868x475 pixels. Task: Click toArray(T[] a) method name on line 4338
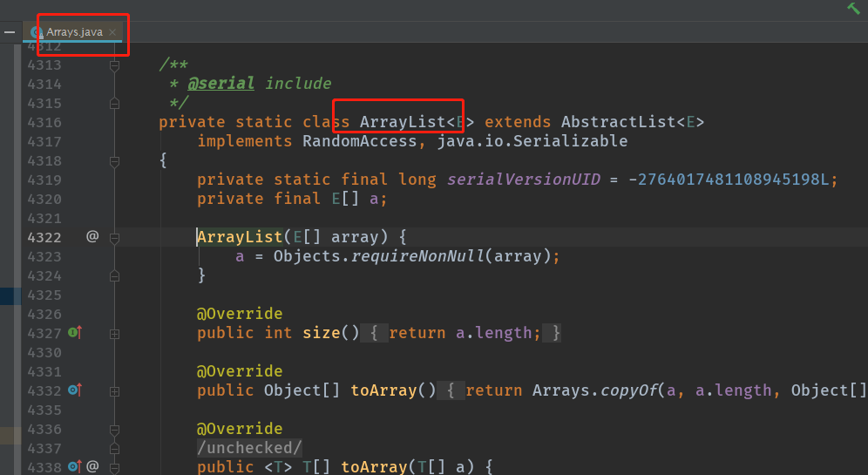374,466
